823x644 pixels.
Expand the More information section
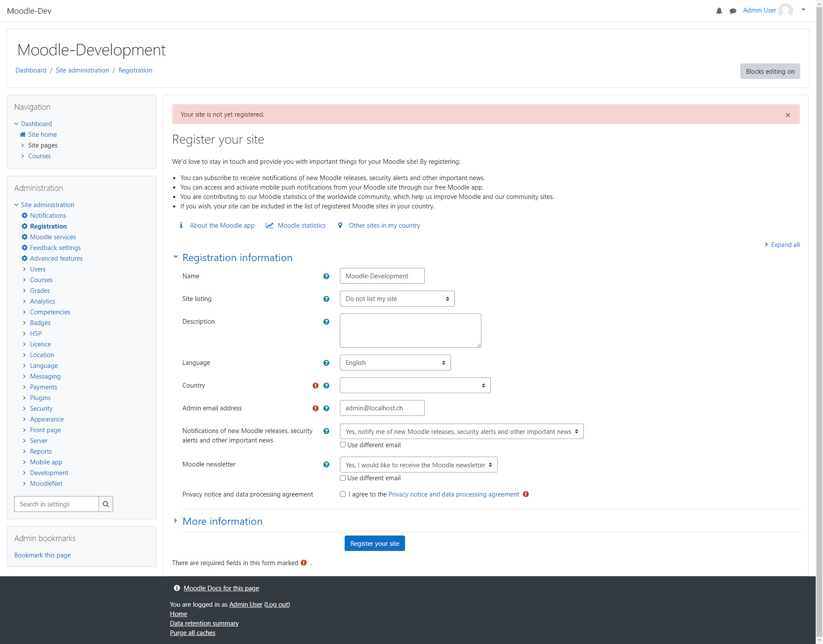[x=222, y=521]
